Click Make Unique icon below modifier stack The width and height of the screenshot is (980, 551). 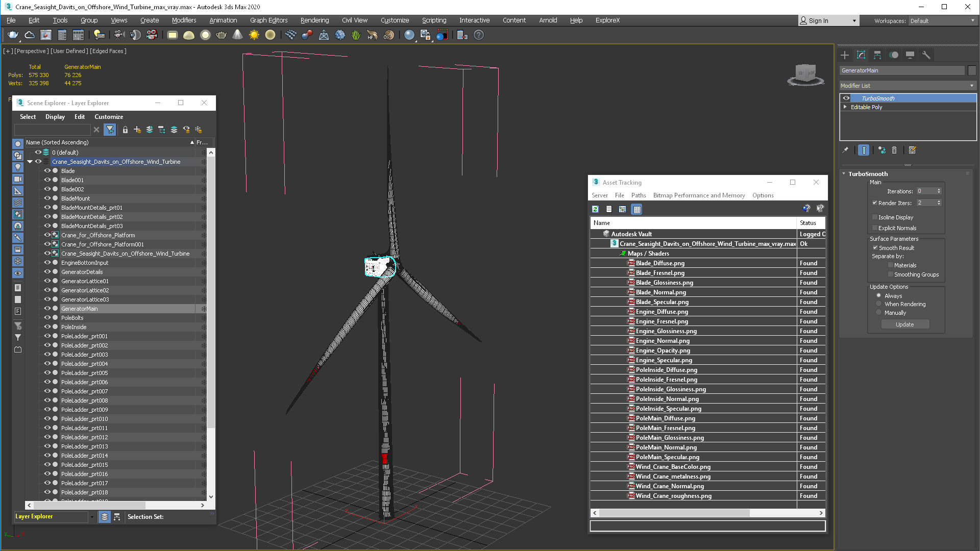click(882, 150)
